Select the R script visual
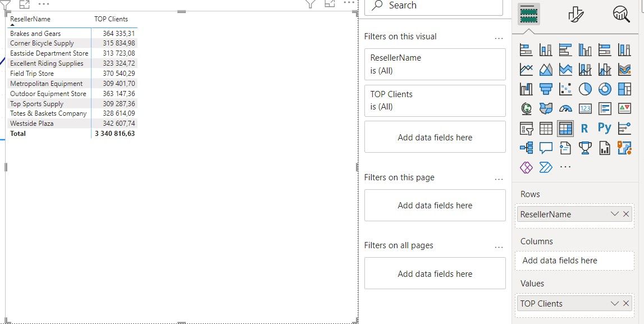This screenshot has height=324, width=644. click(x=584, y=129)
